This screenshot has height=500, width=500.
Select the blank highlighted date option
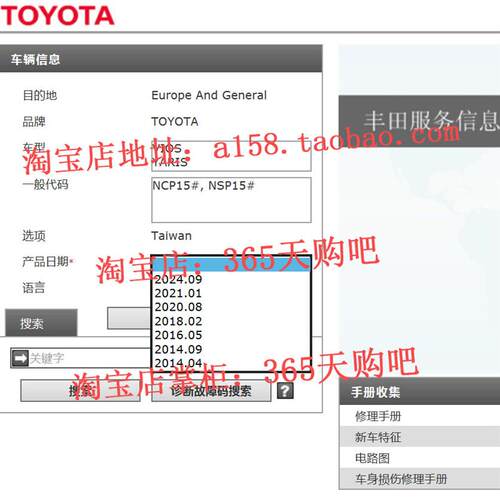point(231,265)
